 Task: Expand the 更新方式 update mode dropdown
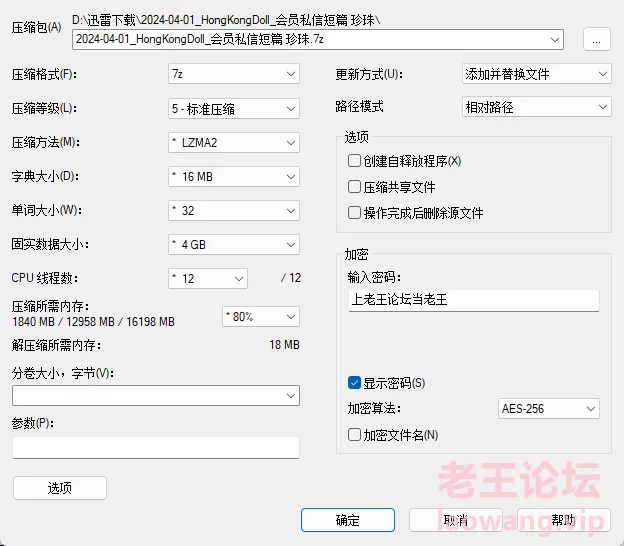tap(536, 74)
